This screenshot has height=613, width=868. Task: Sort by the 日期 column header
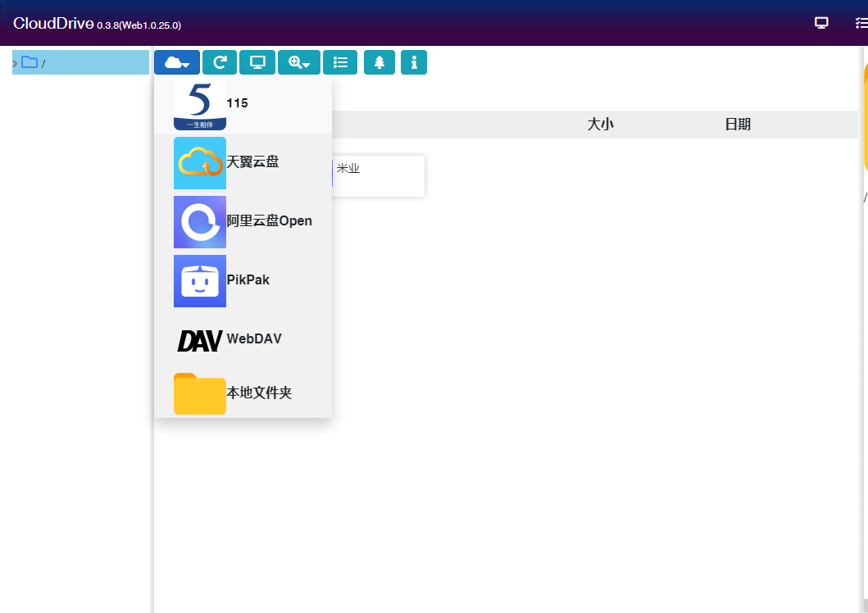738,124
